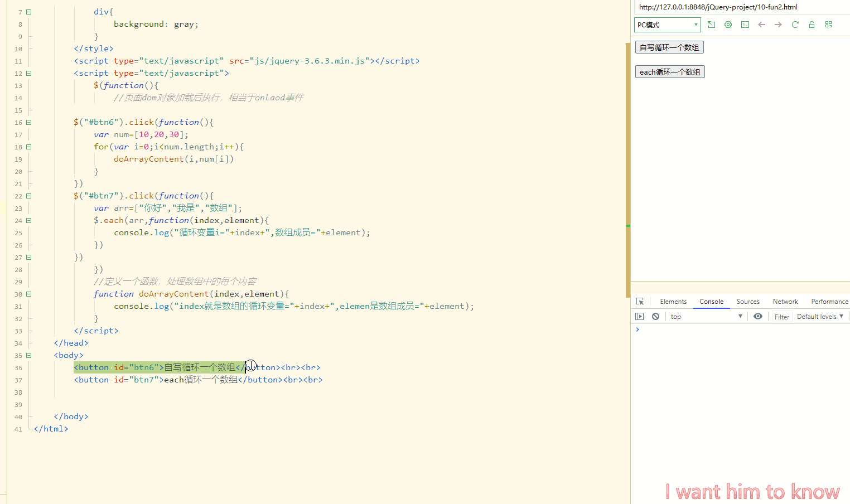
Task: Collapse the body tag fold at line 35
Action: point(29,355)
